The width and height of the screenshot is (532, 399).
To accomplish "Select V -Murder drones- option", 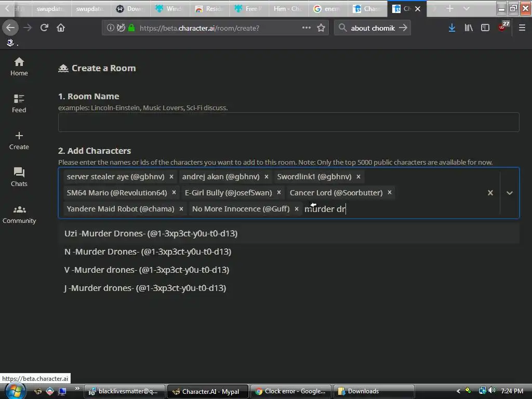I will click(288, 270).
